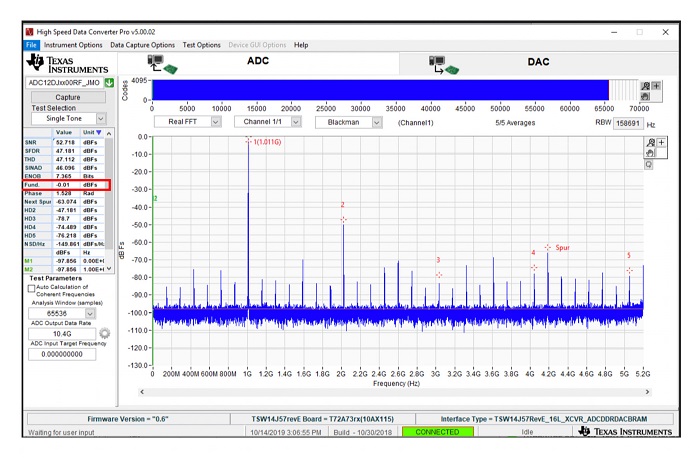The width and height of the screenshot is (700, 466).
Task: Select pan hand tool in FFT graph palette
Action: coord(650,153)
